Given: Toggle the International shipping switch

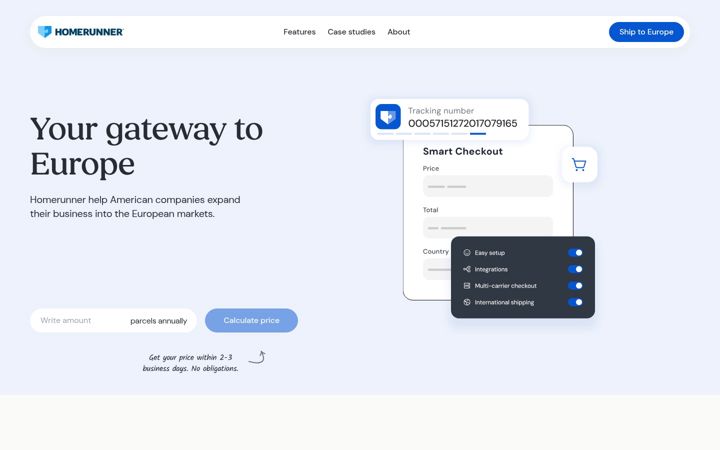Looking at the screenshot, I should (575, 302).
